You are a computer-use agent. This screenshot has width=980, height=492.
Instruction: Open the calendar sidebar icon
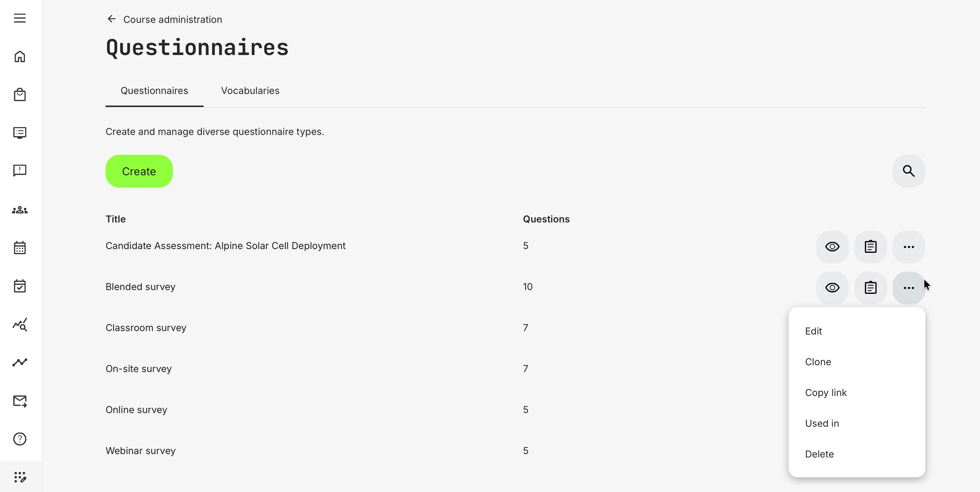20,248
